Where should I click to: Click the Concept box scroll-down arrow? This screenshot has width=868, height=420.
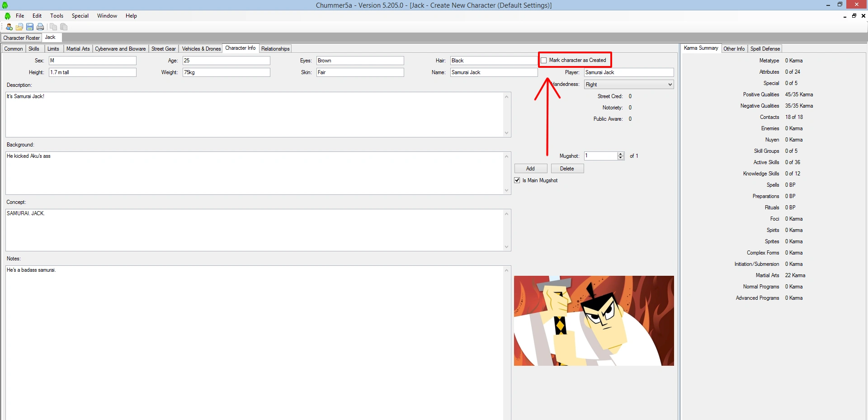coord(507,247)
